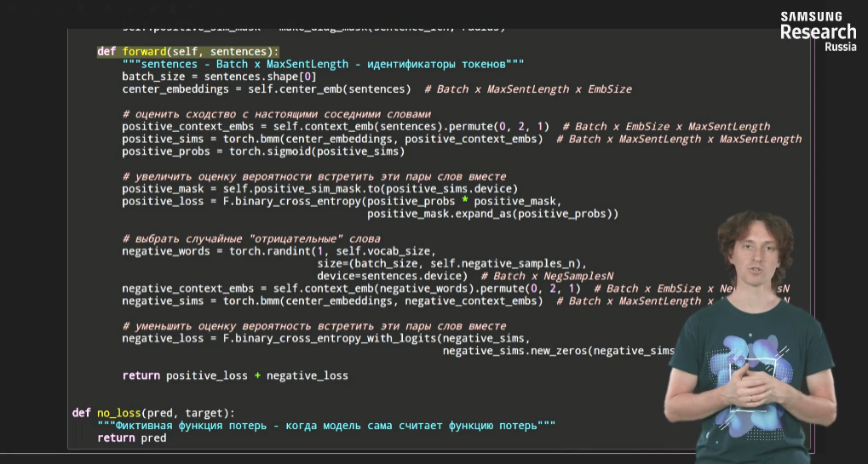Click the positive_mask assignment line

point(319,189)
